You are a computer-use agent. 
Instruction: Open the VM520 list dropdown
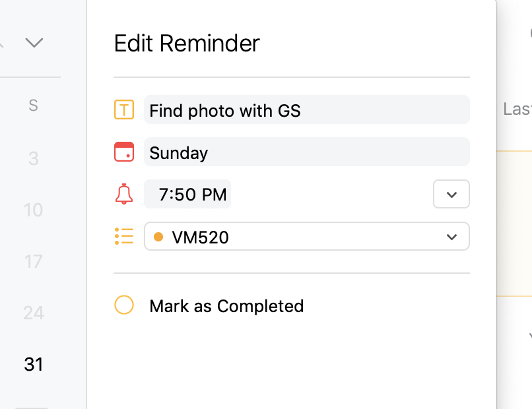(x=307, y=236)
